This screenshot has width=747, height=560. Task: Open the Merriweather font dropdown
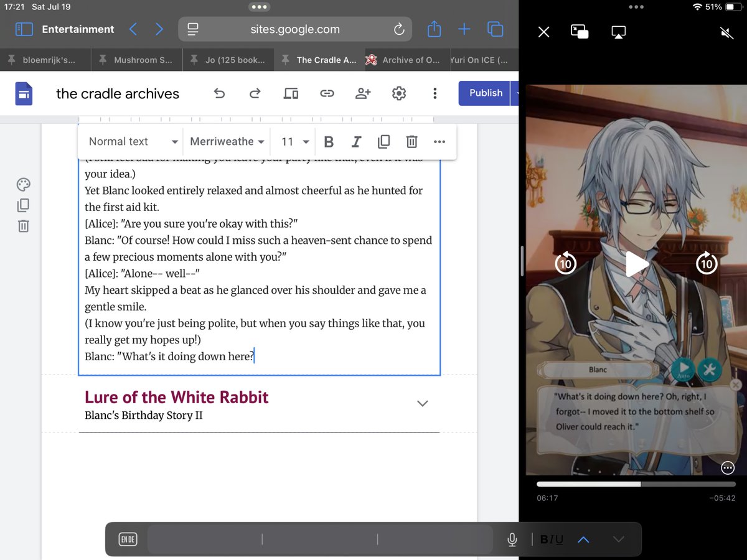(227, 142)
